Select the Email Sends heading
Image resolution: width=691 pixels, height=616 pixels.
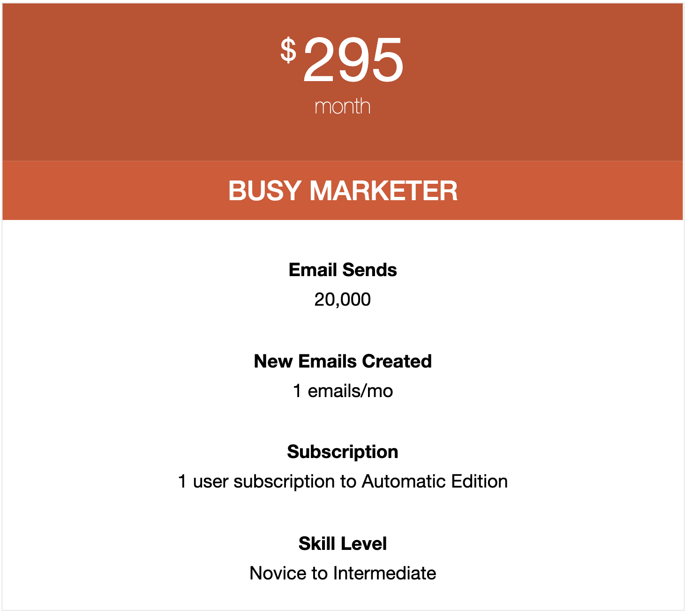point(343,270)
